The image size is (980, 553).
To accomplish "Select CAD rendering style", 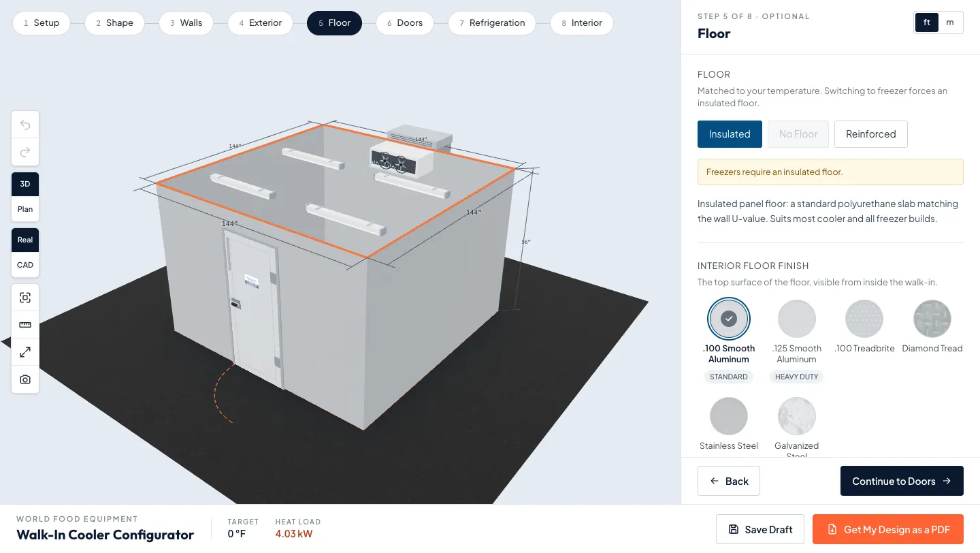I will [25, 265].
